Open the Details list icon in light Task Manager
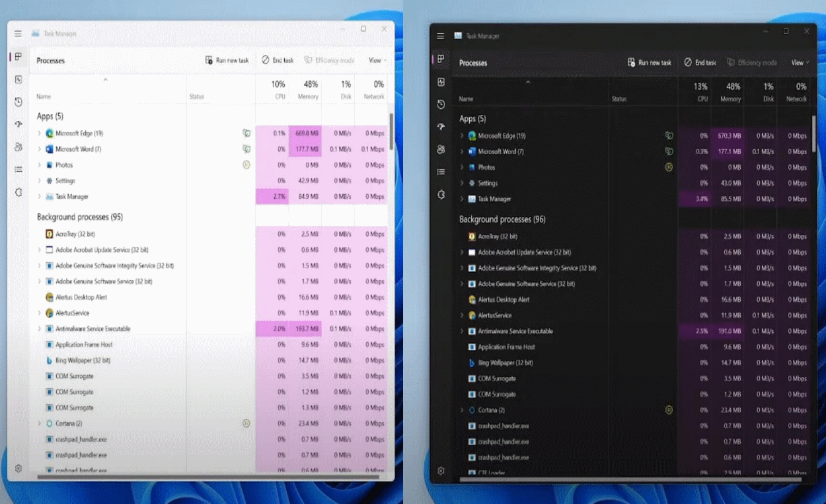The height and width of the screenshot is (504, 826). 19,169
